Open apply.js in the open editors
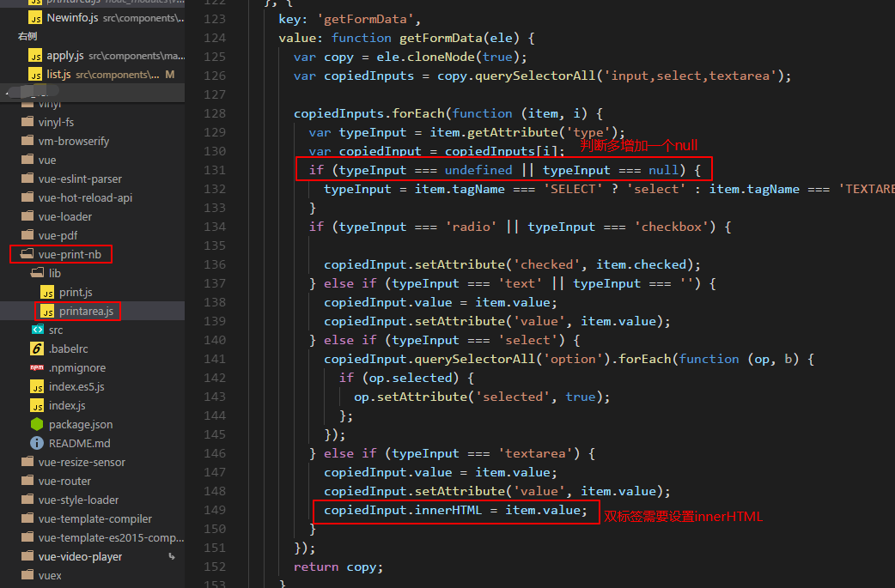The height and width of the screenshot is (588, 895). (65, 55)
